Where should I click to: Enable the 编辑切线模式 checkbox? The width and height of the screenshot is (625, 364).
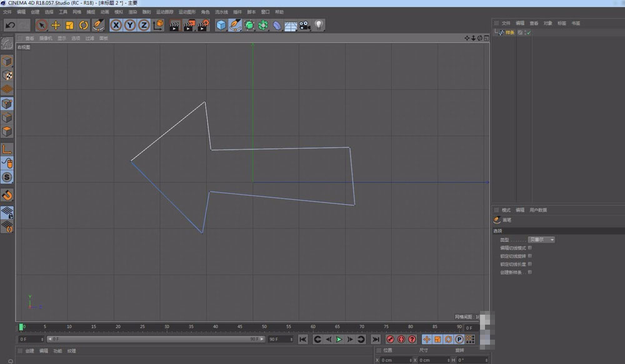(x=529, y=247)
